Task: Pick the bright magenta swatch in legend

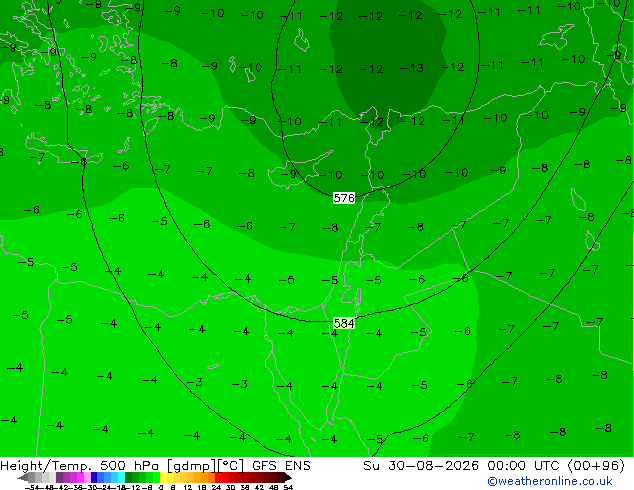Action: point(80,477)
